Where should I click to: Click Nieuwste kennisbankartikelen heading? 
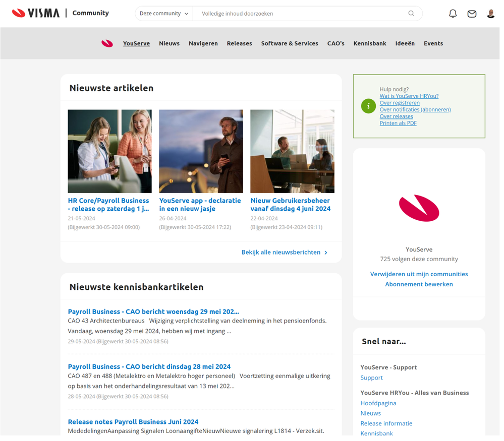(x=136, y=287)
